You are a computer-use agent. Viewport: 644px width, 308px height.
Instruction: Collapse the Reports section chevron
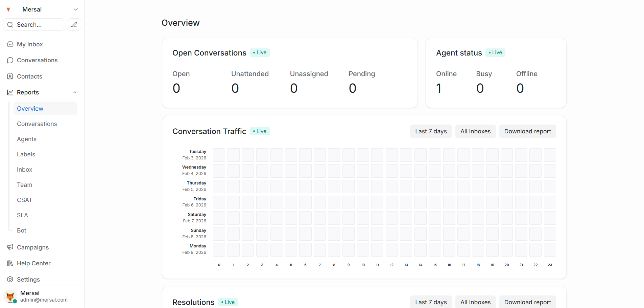[74, 92]
